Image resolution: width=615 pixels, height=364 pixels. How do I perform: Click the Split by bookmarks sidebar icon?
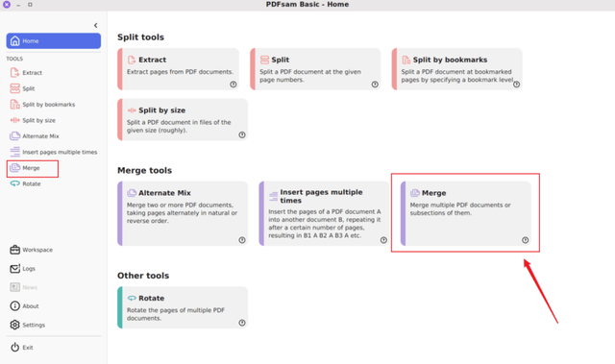point(15,105)
